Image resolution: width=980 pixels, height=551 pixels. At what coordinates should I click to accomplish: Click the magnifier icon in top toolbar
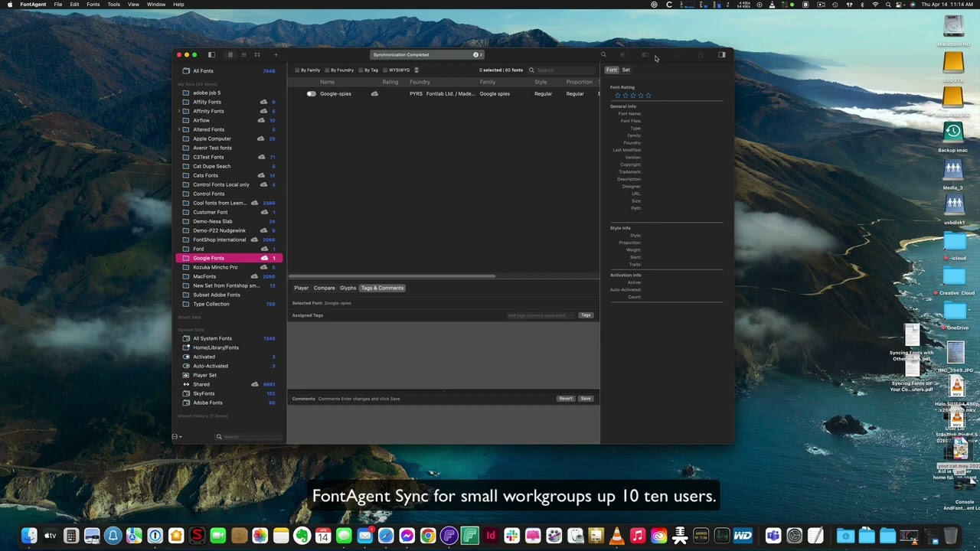603,54
